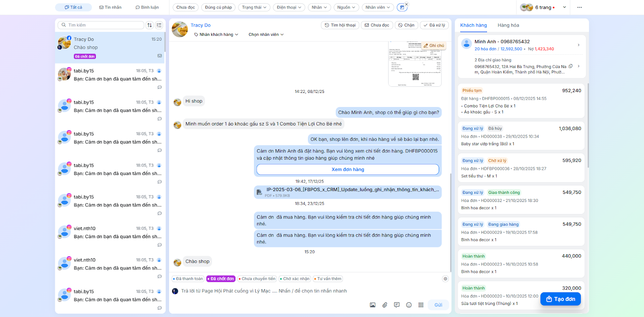Open the Tracy Do conversation in the list

(110, 47)
